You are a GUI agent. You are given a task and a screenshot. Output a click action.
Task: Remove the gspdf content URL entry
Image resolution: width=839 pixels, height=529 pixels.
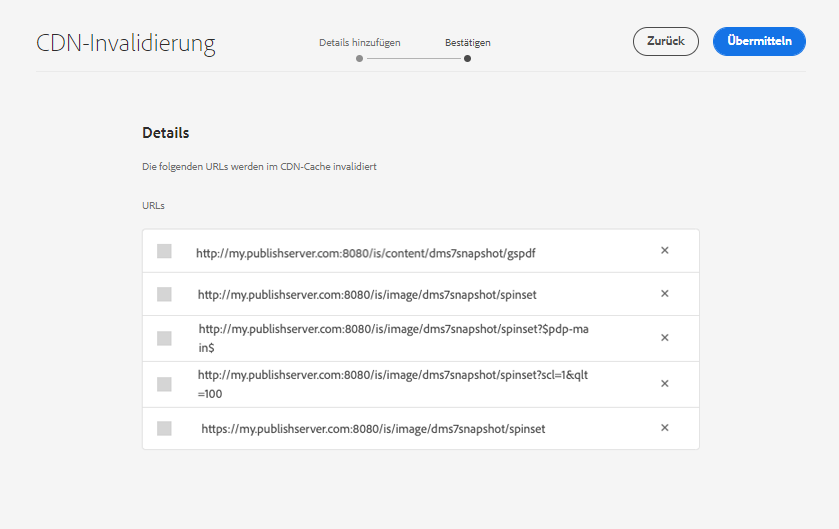point(664,250)
